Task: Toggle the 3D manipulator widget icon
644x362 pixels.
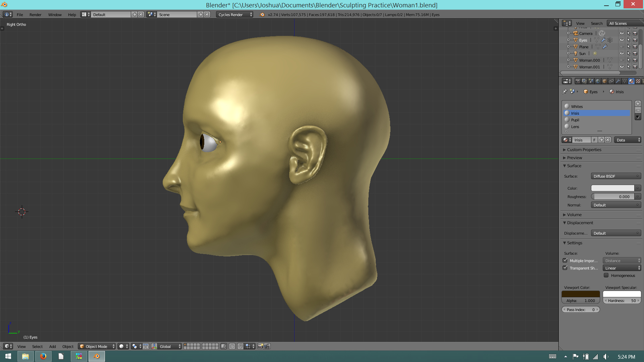Action: pyautogui.click(x=154, y=346)
